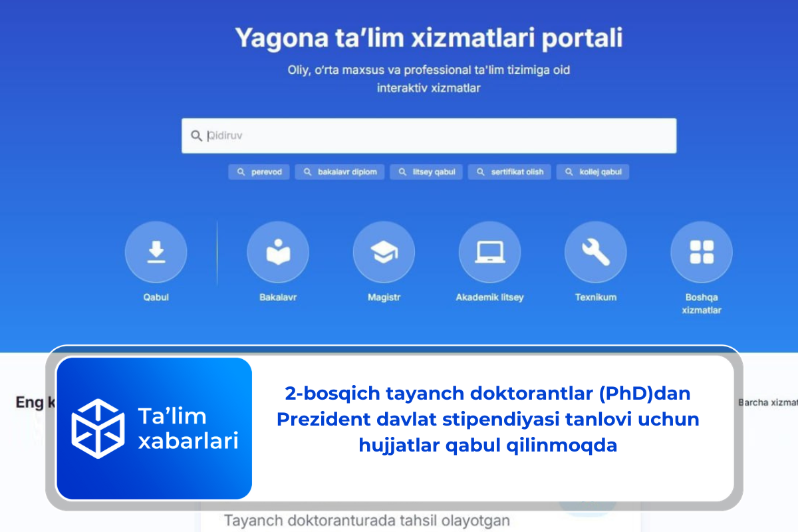The width and height of the screenshot is (798, 532).
Task: Select the sertifikat olish suggestion chip
Action: pyautogui.click(x=509, y=172)
